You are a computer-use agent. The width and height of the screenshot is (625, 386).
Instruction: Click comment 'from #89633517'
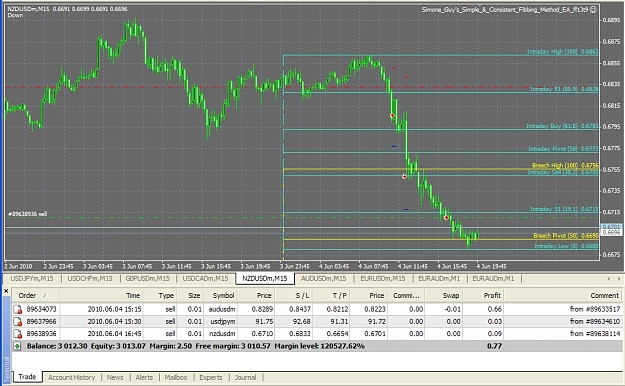click(595, 309)
